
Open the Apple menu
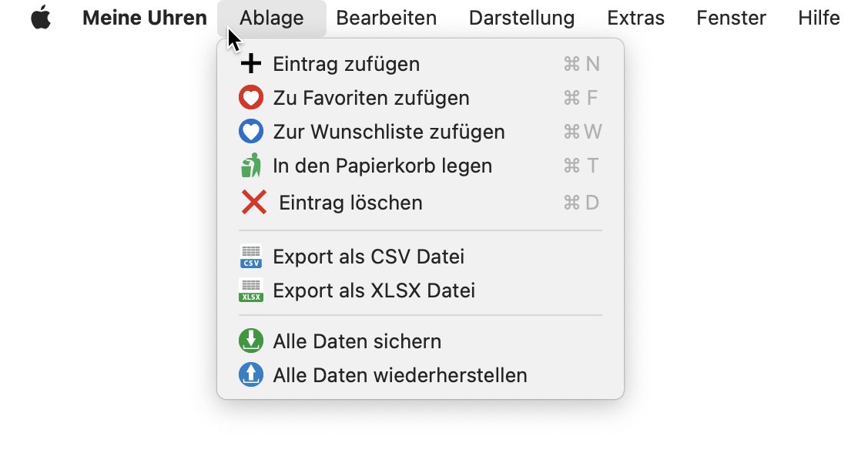[41, 18]
